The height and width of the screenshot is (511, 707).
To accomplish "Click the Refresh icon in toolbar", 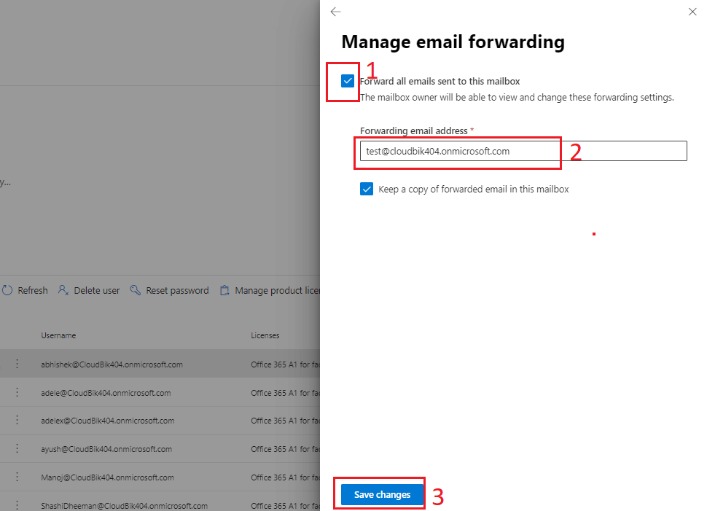I will tap(7, 290).
